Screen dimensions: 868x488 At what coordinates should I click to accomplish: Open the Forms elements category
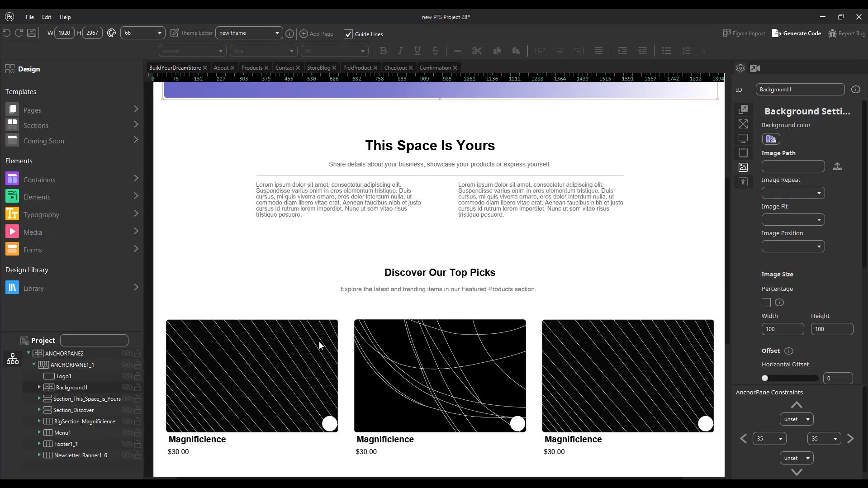32,249
